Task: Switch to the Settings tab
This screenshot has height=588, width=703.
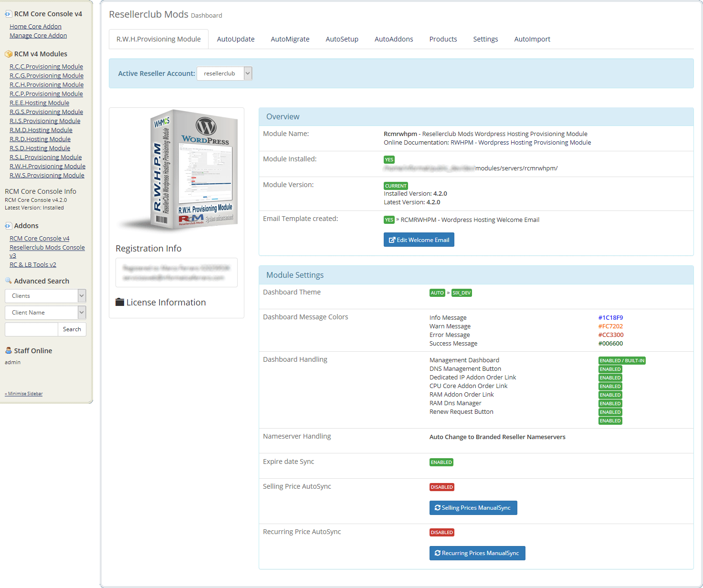Action: point(485,39)
